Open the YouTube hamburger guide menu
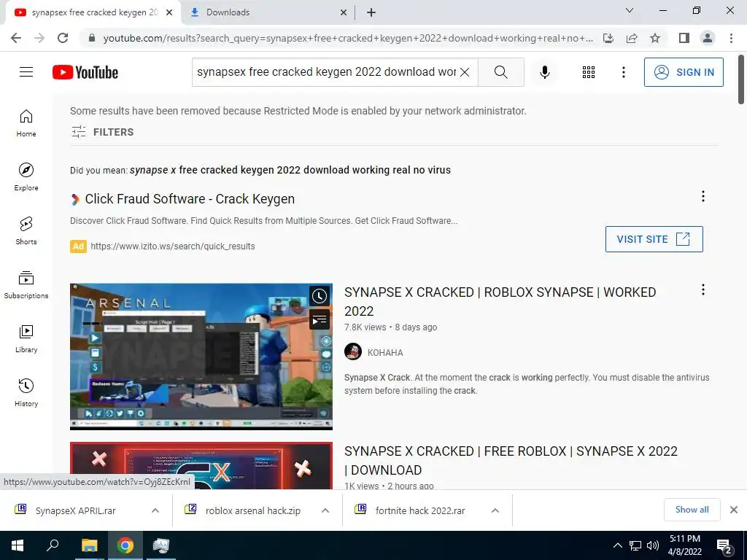 [x=26, y=72]
